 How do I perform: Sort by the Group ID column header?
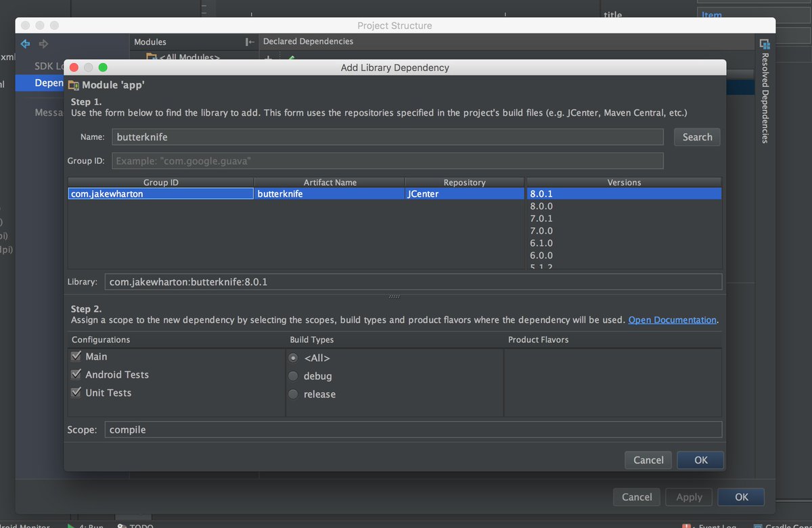point(161,183)
